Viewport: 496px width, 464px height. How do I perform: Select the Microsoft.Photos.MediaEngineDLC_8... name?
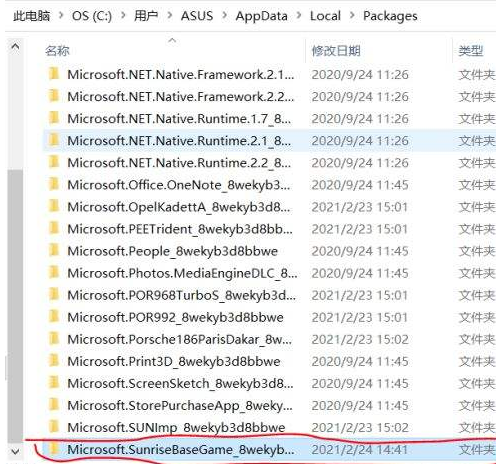click(182, 273)
